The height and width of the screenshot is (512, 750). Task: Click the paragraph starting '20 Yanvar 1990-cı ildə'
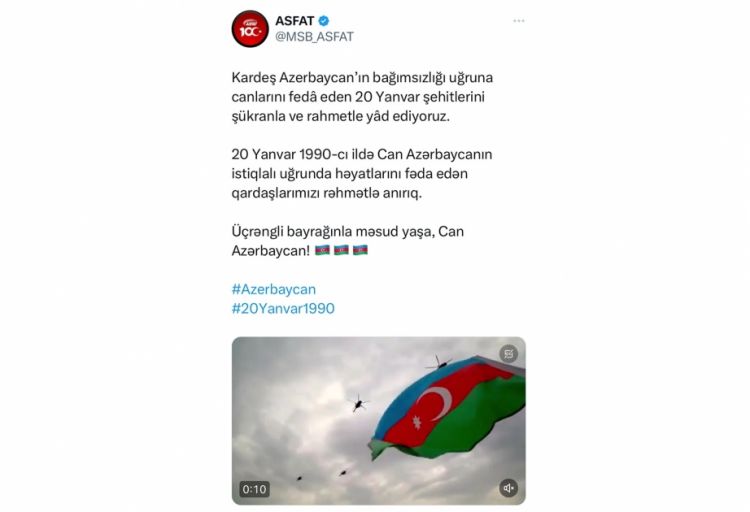pos(362,174)
